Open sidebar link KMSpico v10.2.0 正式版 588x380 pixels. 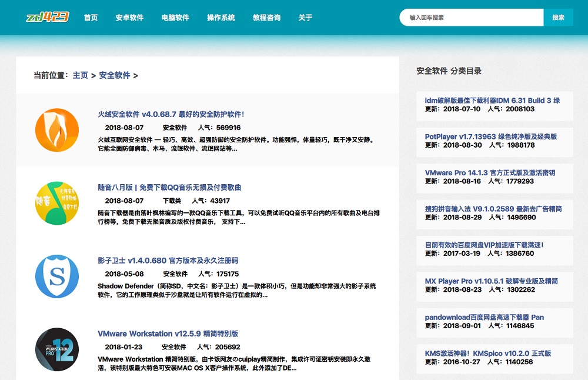488,354
